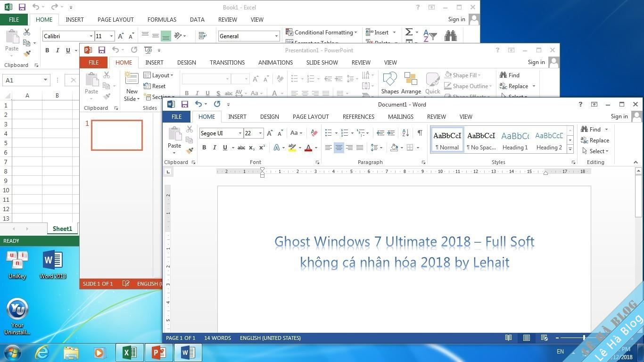Open the REFERENCES tab in Word
Image resolution: width=644 pixels, height=362 pixels.
pyautogui.click(x=358, y=117)
